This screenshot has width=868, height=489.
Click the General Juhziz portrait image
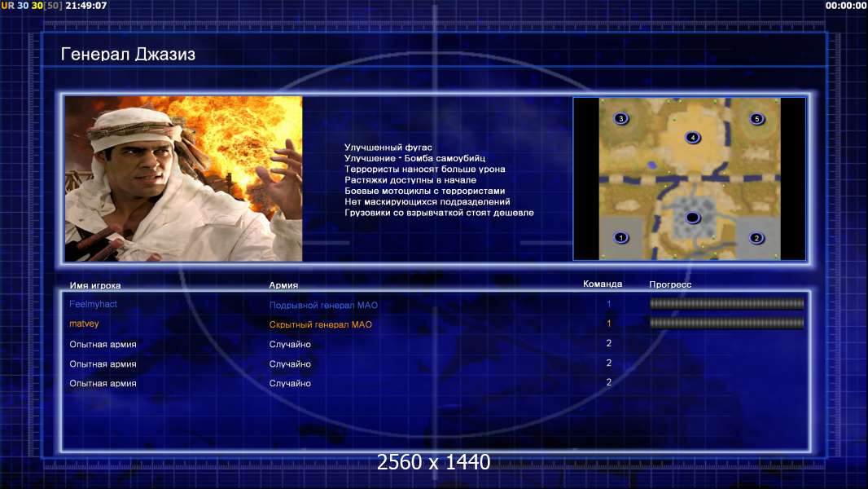coord(184,178)
